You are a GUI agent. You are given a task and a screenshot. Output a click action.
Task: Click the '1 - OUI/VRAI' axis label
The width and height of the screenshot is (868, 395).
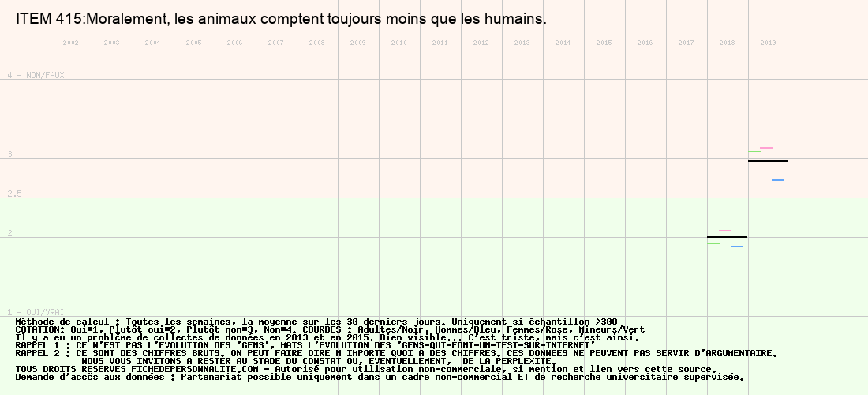(36, 313)
